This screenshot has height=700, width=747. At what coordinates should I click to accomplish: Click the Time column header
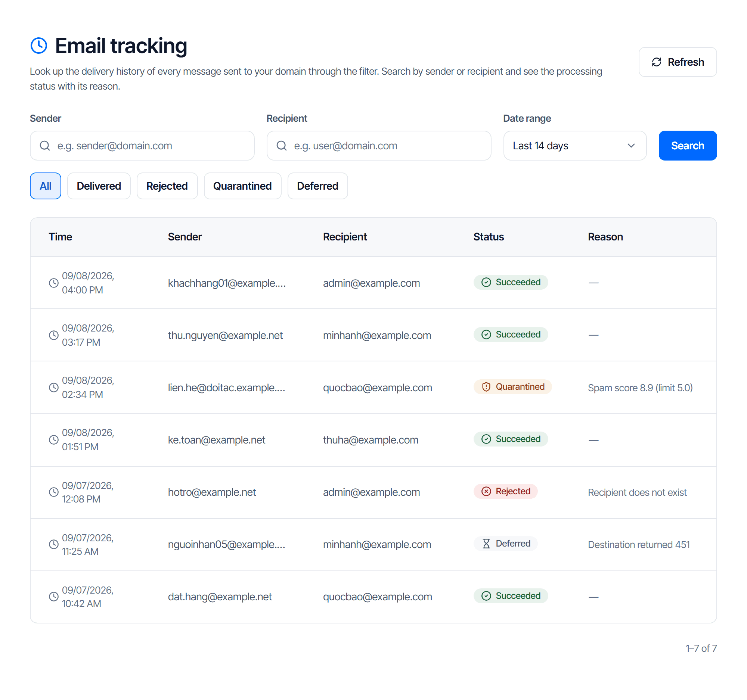60,237
